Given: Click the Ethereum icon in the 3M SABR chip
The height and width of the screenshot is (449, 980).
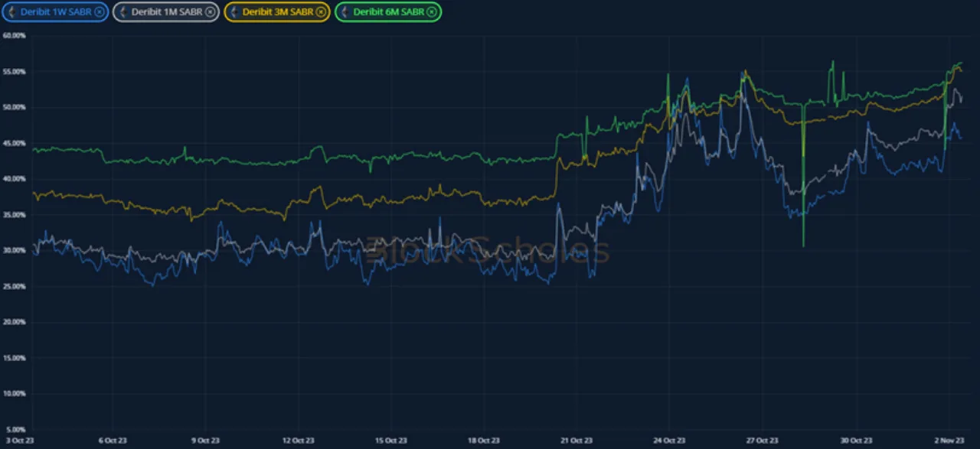Looking at the screenshot, I should point(233,11).
